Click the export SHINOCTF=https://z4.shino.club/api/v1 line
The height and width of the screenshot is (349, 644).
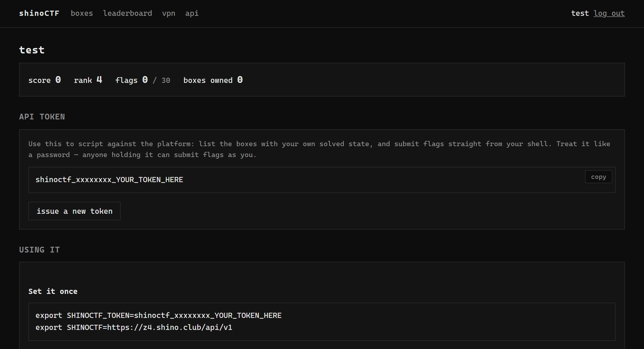pyautogui.click(x=134, y=327)
